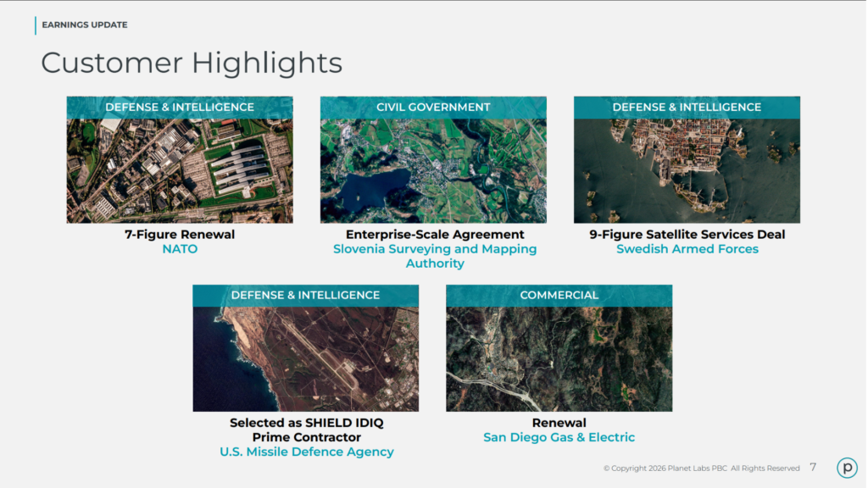Screen dimensions: 868x488
Task: Select the San Diego Gas & Electric link
Action: [559, 437]
